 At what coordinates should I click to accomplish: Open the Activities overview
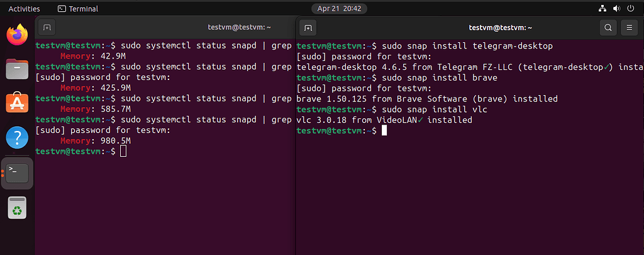25,9
